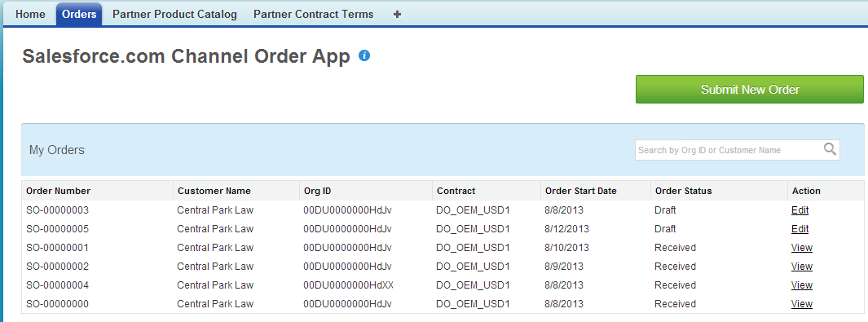
Task: Click the blue info icon beside the title
Action: pyautogui.click(x=364, y=55)
